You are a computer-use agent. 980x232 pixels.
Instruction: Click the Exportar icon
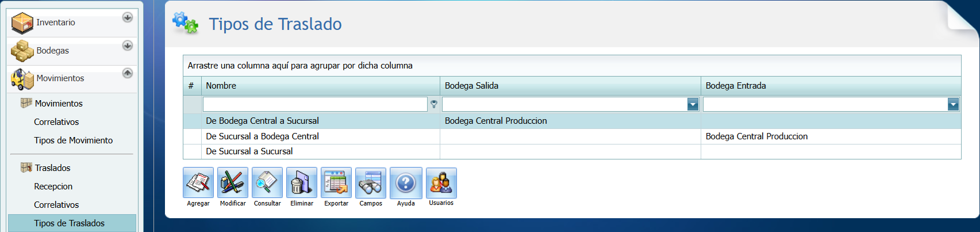tap(336, 183)
